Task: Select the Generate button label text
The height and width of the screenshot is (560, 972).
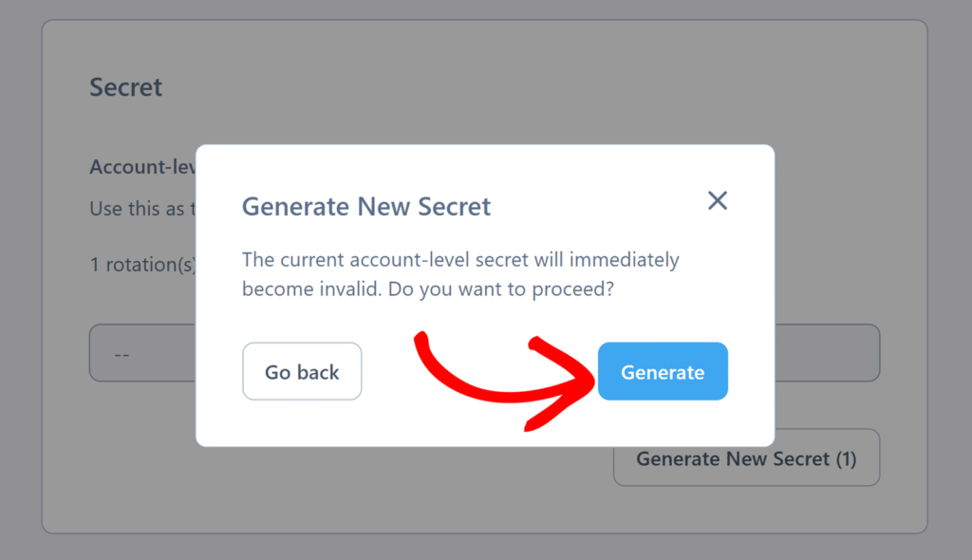Action: [x=663, y=371]
